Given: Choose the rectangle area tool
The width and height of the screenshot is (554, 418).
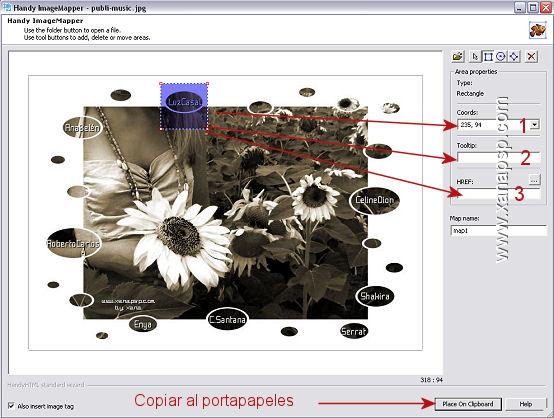Looking at the screenshot, I should [x=488, y=57].
